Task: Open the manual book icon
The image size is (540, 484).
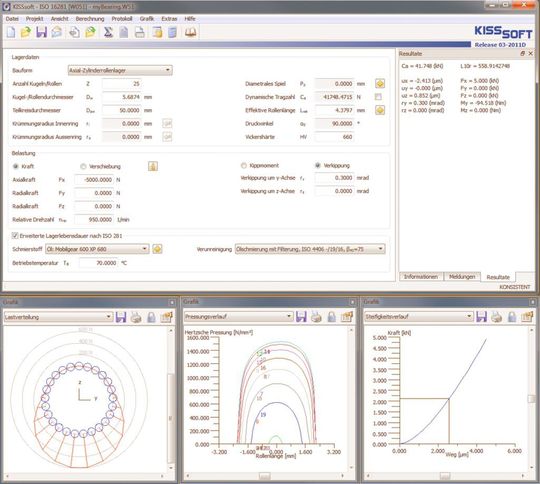Action: coord(190,32)
